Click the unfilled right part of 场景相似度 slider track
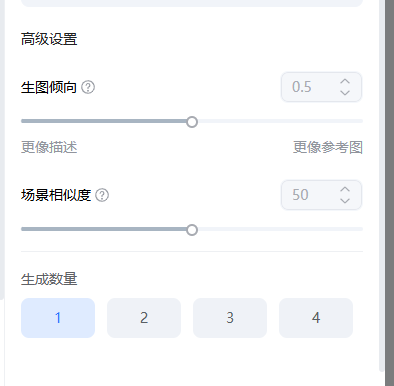This screenshot has width=394, height=386. (x=280, y=229)
